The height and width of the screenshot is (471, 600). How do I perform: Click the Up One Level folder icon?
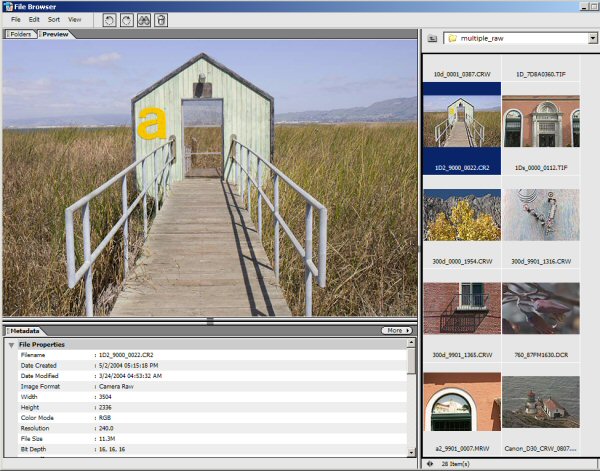pyautogui.click(x=432, y=38)
